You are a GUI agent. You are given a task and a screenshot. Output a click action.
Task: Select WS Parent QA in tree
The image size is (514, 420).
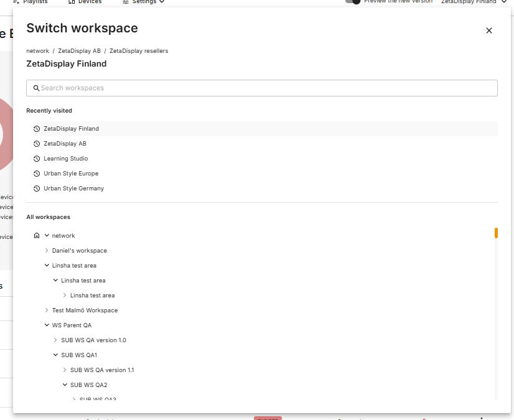(72, 325)
